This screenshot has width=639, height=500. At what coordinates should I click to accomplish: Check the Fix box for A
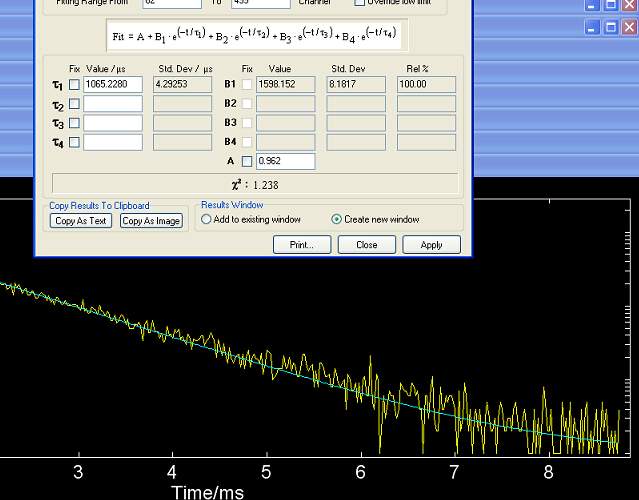click(247, 161)
